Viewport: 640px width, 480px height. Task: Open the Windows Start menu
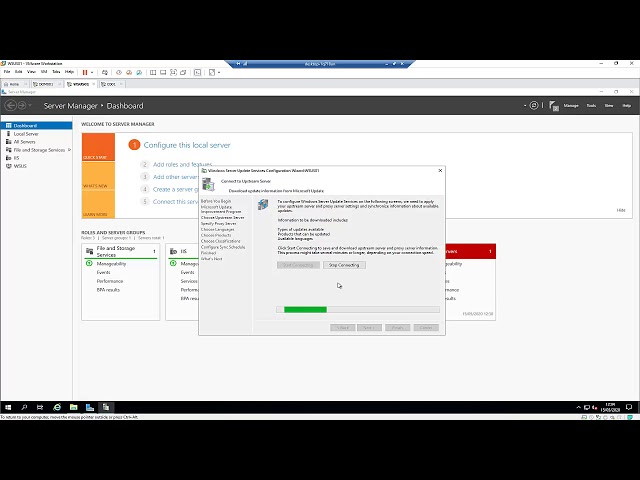click(x=8, y=407)
